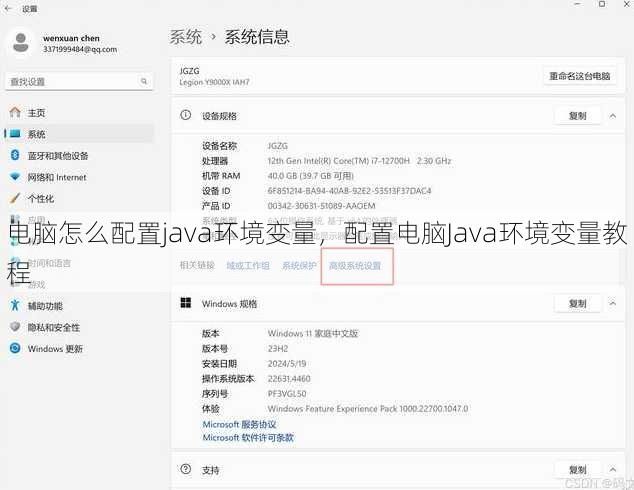Select 产品 ID value 00342-30631-51089-AAOEM
The height and width of the screenshot is (490, 634).
tap(321, 206)
